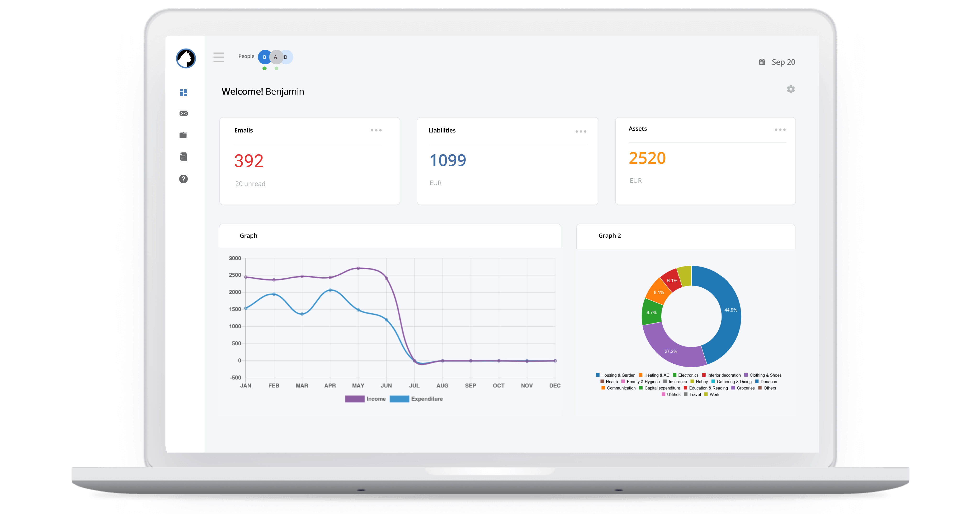The image size is (980, 514).
Task: Open the Liabilities card three-dot menu
Action: tap(580, 132)
